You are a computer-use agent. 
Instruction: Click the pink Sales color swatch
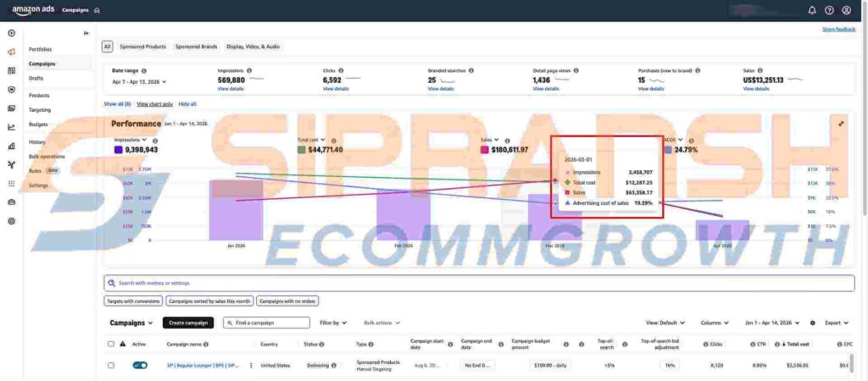pyautogui.click(x=484, y=150)
